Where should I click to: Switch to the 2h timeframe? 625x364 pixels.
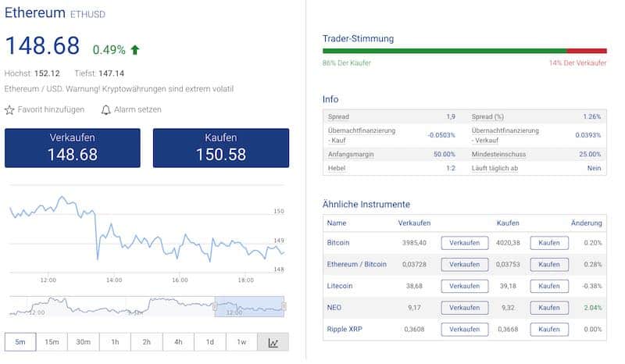coord(147,342)
